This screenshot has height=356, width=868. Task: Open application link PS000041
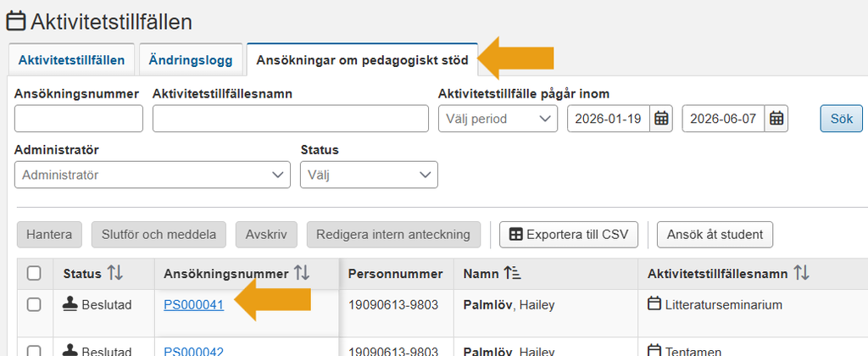tap(194, 304)
